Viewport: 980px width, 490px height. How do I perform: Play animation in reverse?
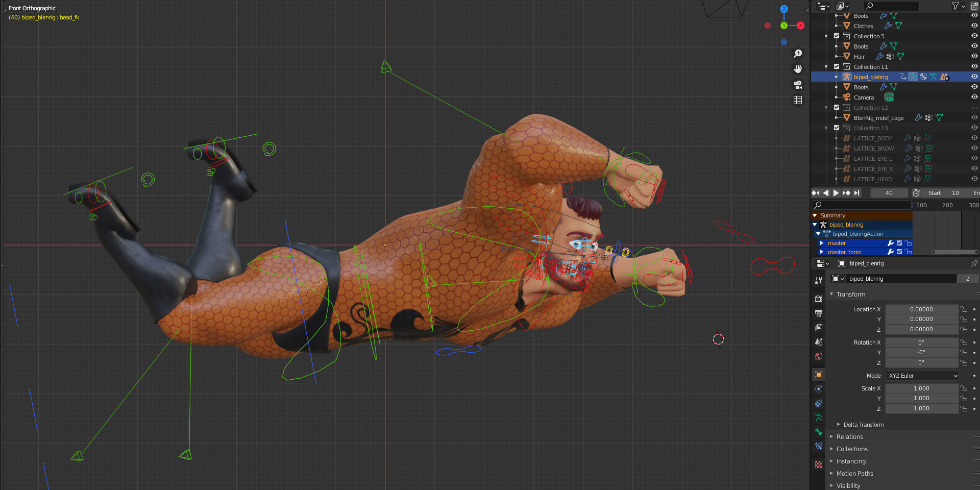tap(826, 193)
